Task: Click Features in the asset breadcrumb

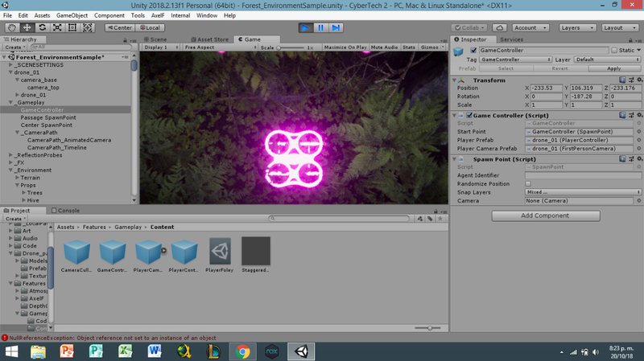Action: click(x=94, y=227)
